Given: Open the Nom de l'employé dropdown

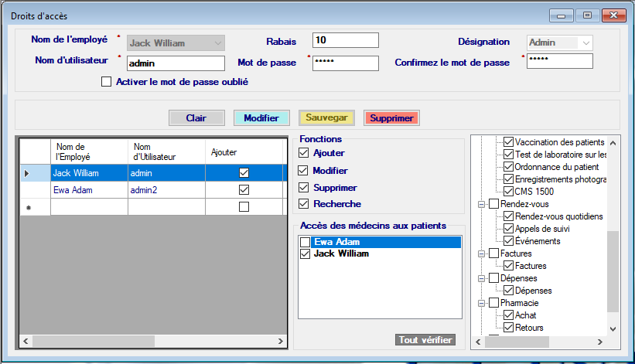Looking at the screenshot, I should click(217, 43).
